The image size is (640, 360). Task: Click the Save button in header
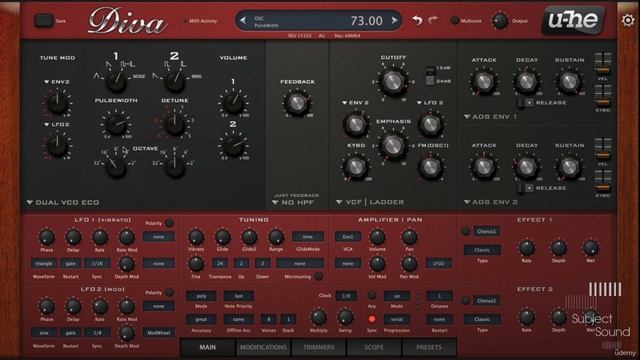click(x=43, y=20)
